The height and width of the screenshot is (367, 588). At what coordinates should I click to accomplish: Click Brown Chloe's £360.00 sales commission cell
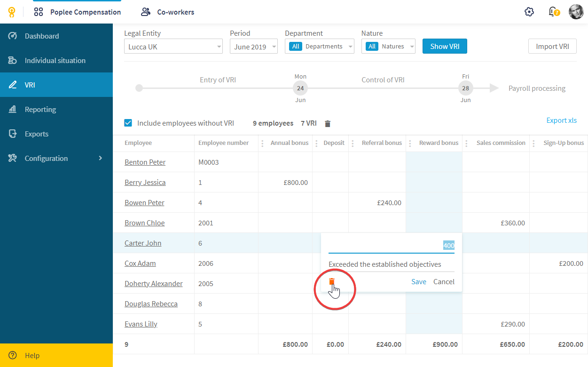pos(496,223)
